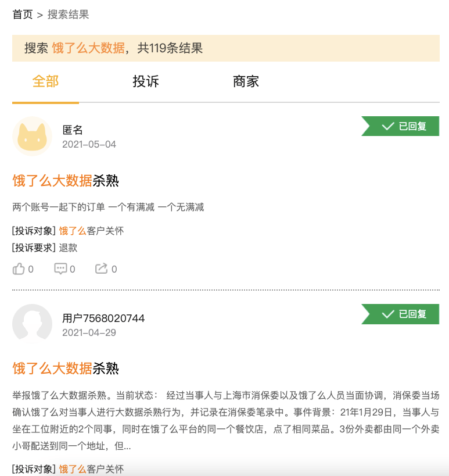Go back to 首页 in breadcrumb
Screen dimensions: 449x476
point(23,15)
